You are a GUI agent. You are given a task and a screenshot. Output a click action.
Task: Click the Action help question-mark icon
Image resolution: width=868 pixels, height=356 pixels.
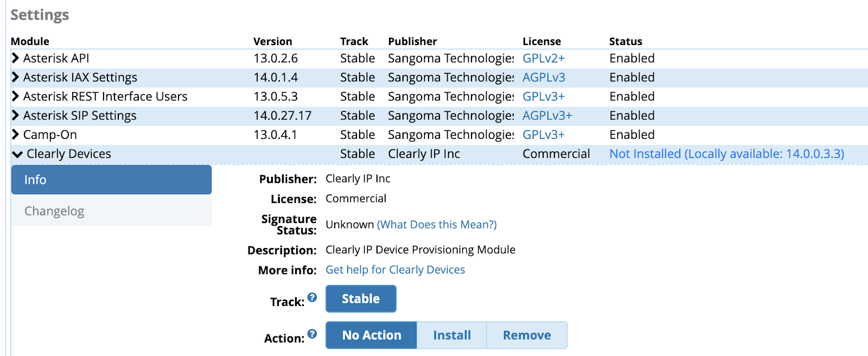coord(312,334)
